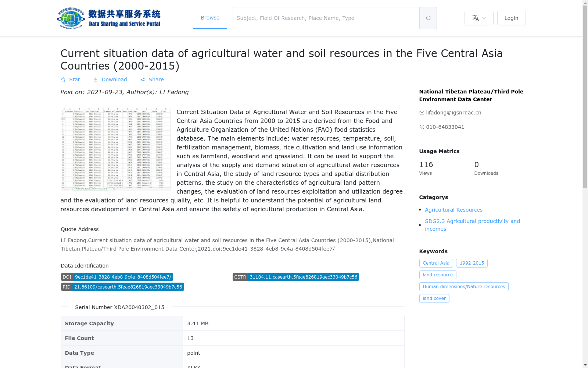Select the Central Asia keyword tag
The width and height of the screenshot is (588, 368).
[436, 263]
